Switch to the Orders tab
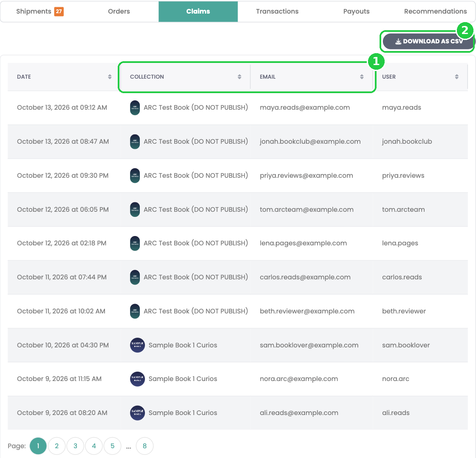 [x=119, y=11]
